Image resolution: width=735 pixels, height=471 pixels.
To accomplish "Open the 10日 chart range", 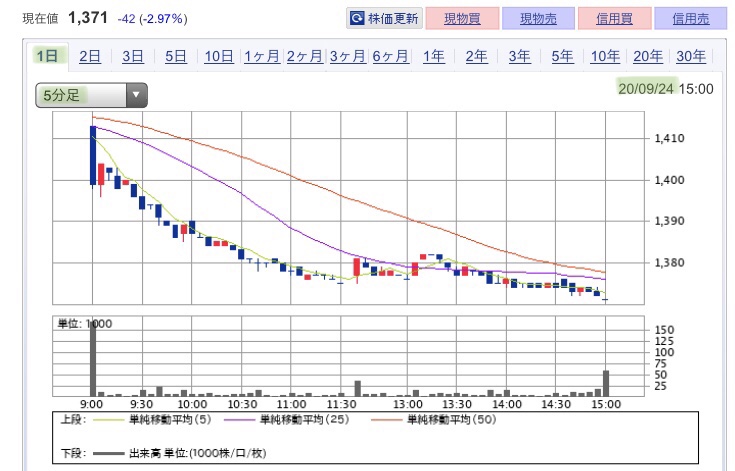I will 219,56.
